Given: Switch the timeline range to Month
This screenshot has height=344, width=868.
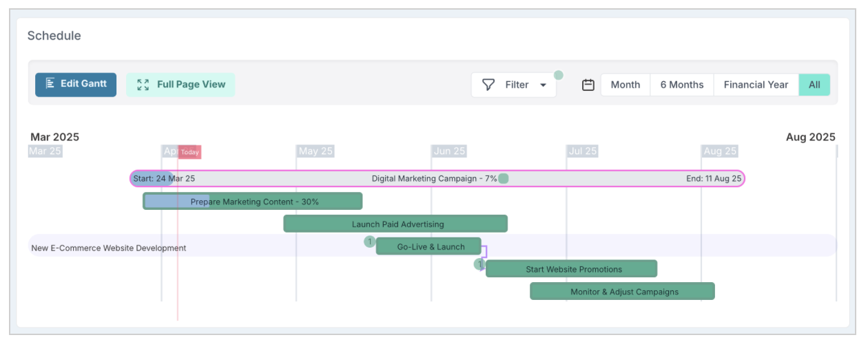Looking at the screenshot, I should [x=626, y=85].
